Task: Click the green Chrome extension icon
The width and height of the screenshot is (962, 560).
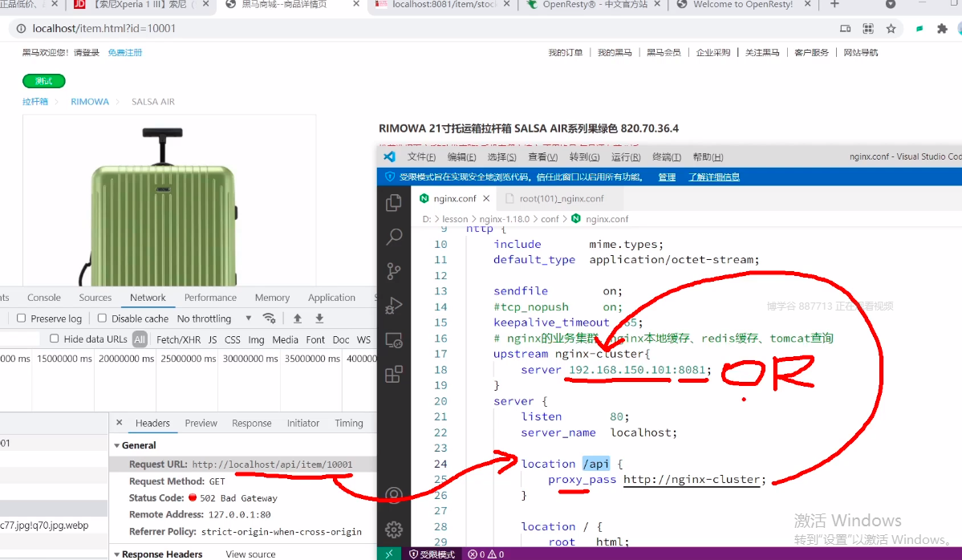Action: point(919,28)
